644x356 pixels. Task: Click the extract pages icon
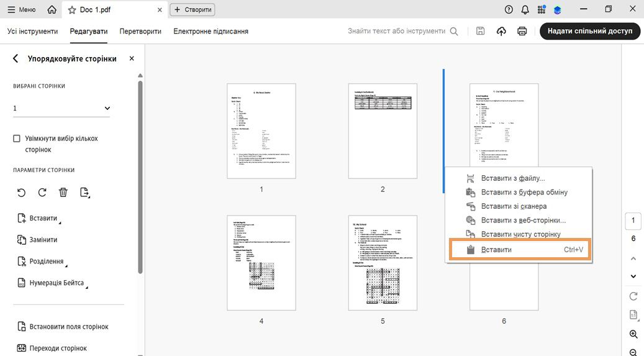tap(84, 193)
